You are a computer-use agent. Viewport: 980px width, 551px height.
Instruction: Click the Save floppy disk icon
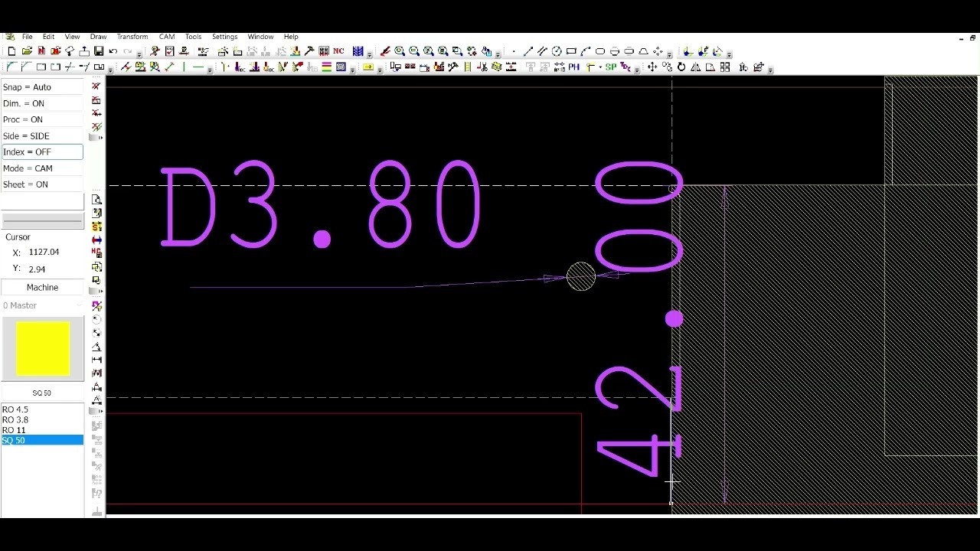tap(99, 51)
